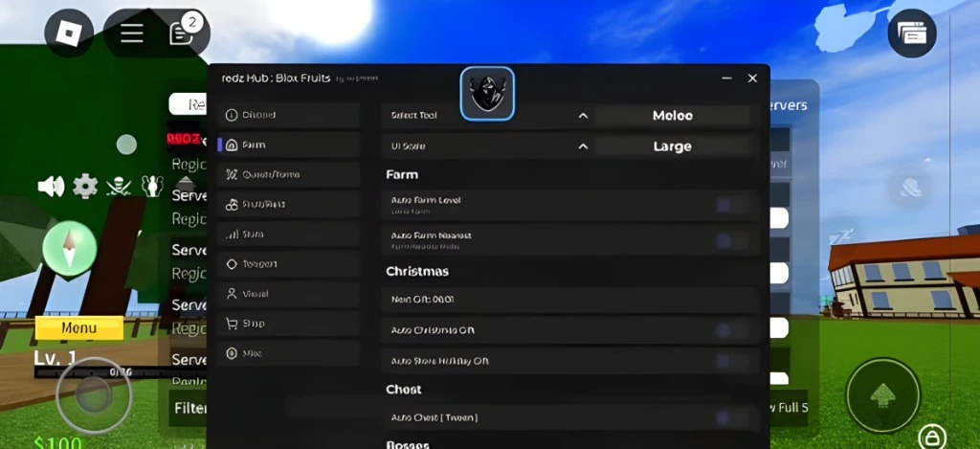Open the Misc tab

289,353
